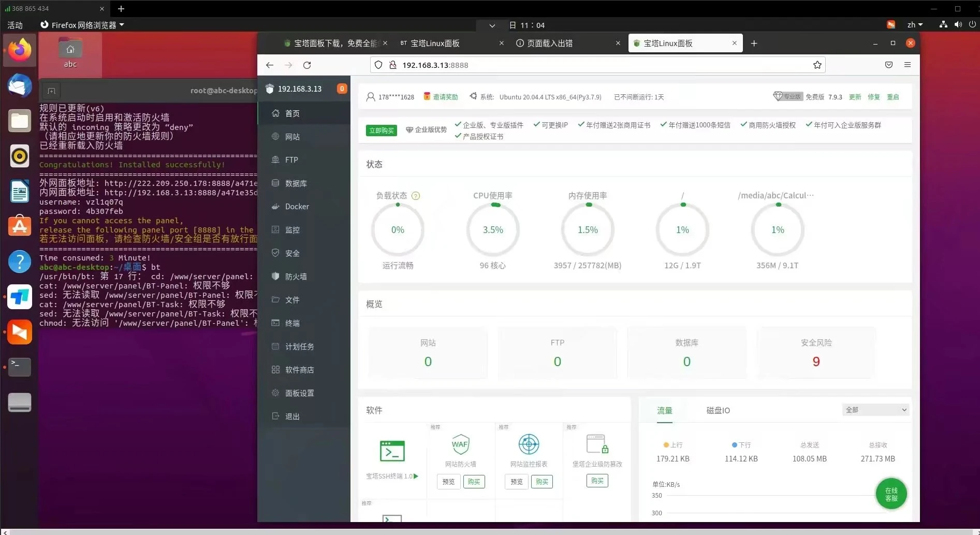The width and height of the screenshot is (980, 535).
Task: Open Docker in the sidebar menu
Action: point(297,206)
